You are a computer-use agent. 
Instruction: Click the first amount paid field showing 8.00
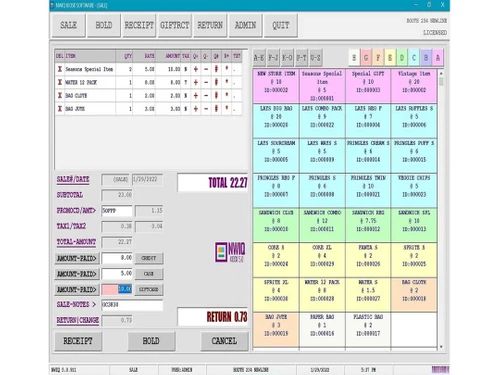coord(117,258)
